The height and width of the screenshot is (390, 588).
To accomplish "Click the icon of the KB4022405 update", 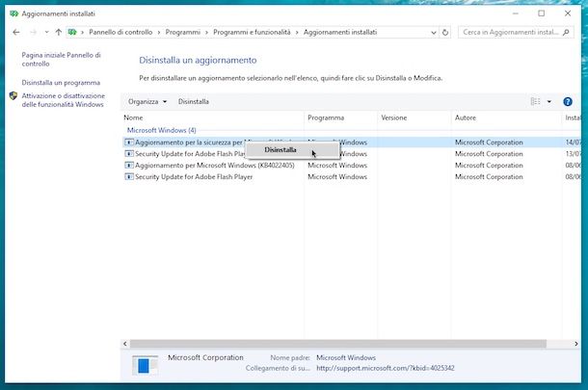I will pos(129,166).
